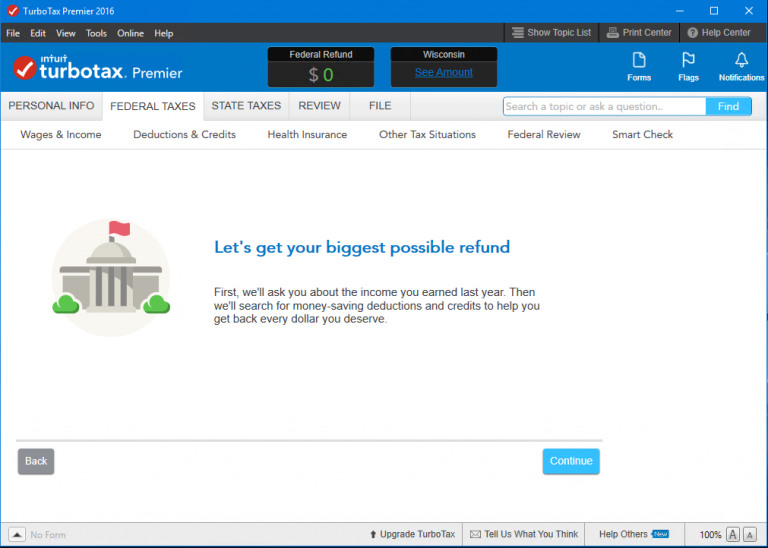The width and height of the screenshot is (768, 548).
Task: Open the Print Center
Action: tap(639, 33)
